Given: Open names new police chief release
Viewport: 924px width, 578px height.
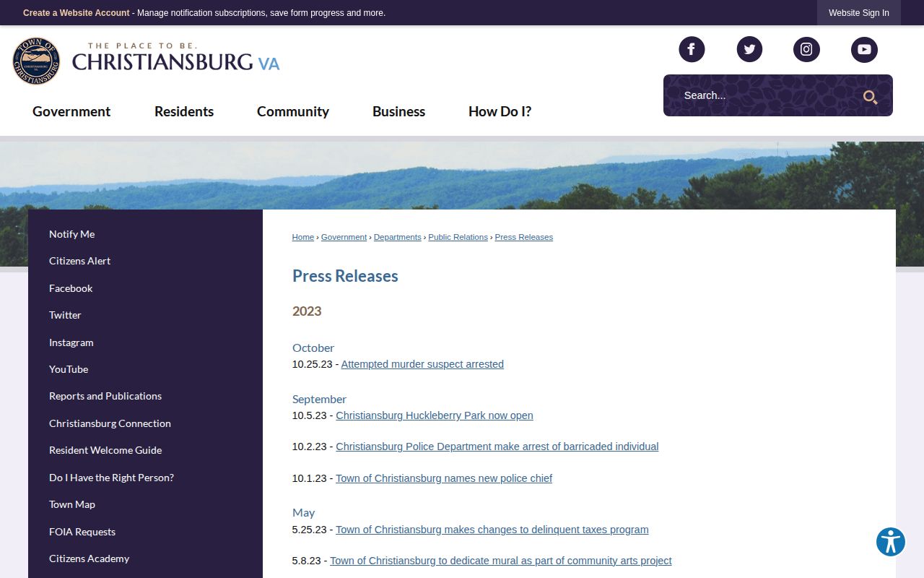Looking at the screenshot, I should coord(444,478).
